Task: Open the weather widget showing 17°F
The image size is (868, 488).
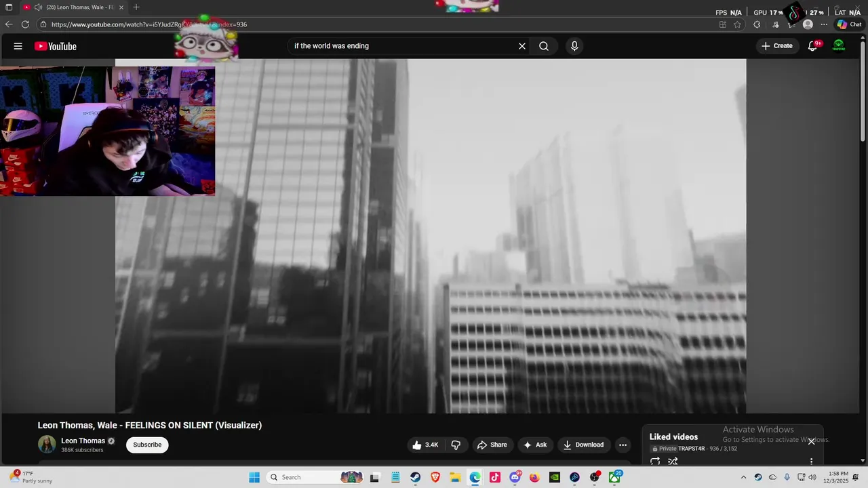Action: tap(31, 477)
